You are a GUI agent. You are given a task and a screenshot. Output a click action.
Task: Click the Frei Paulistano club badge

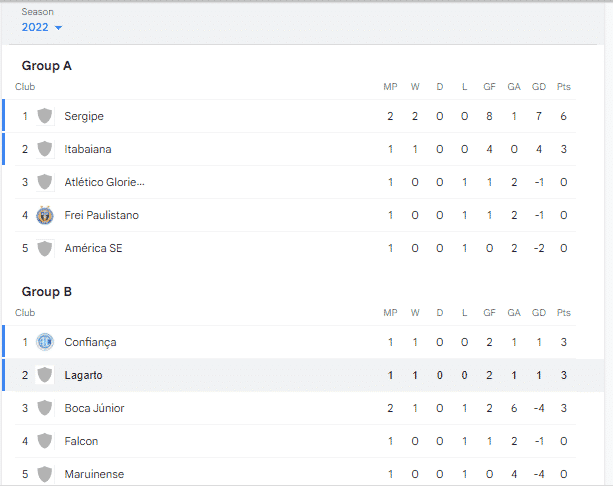point(45,215)
